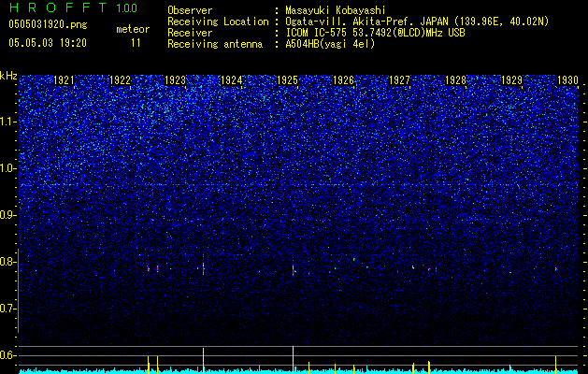Click the 0.9 kHz axis tick label

click(x=7, y=215)
